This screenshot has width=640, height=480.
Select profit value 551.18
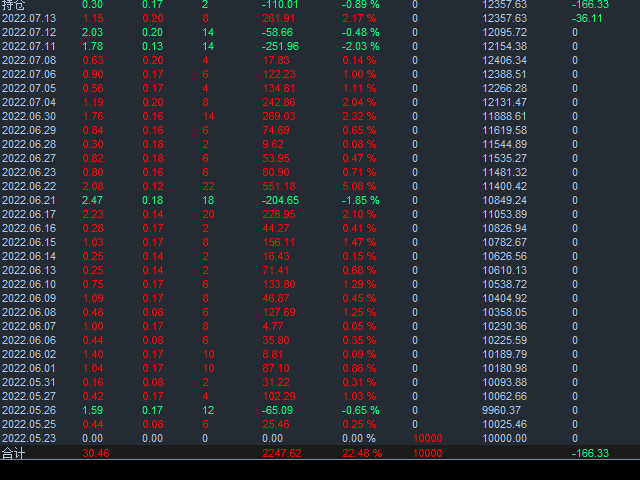[x=279, y=186]
